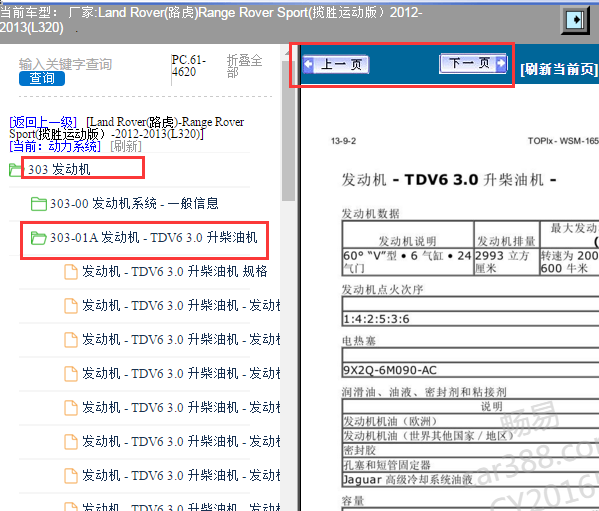The image size is (599, 511).
Task: Click the 发动机说明 column header
Action: click(x=407, y=241)
